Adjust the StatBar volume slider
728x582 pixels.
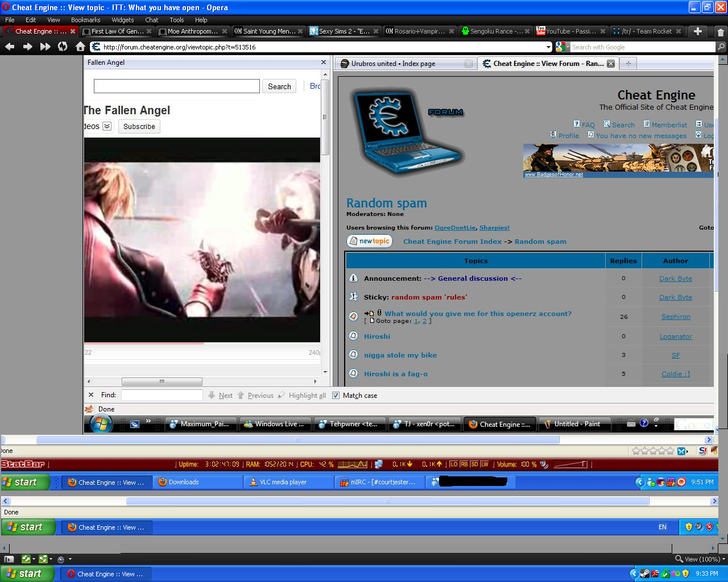(570, 464)
